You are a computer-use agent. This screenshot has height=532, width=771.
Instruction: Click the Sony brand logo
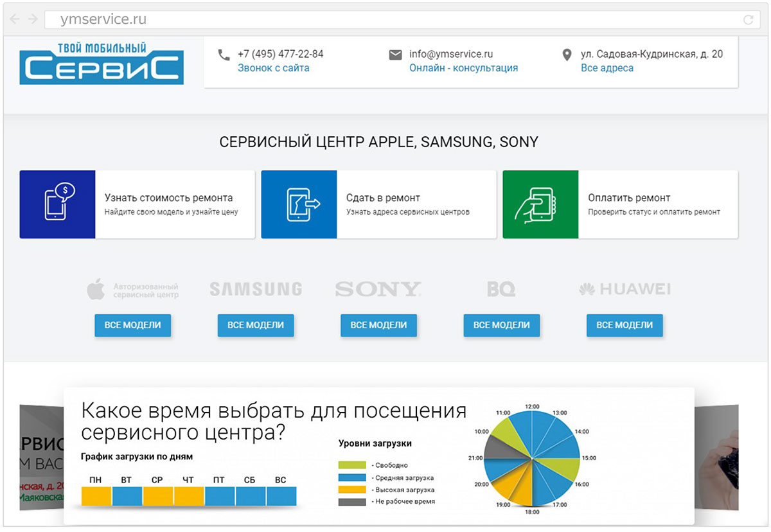point(378,290)
